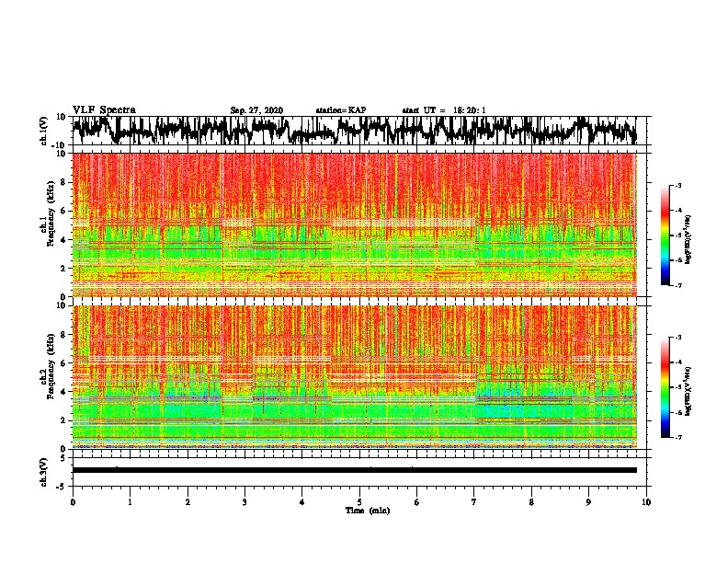Click the ch.1 spectrogram "8" kHz tick label
The image size is (728, 563).
[64, 182]
